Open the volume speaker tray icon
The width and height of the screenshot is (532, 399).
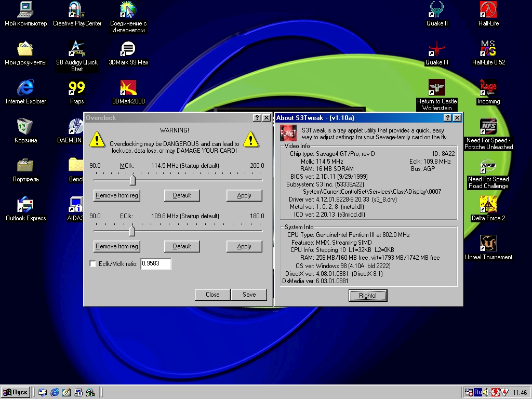[486, 392]
